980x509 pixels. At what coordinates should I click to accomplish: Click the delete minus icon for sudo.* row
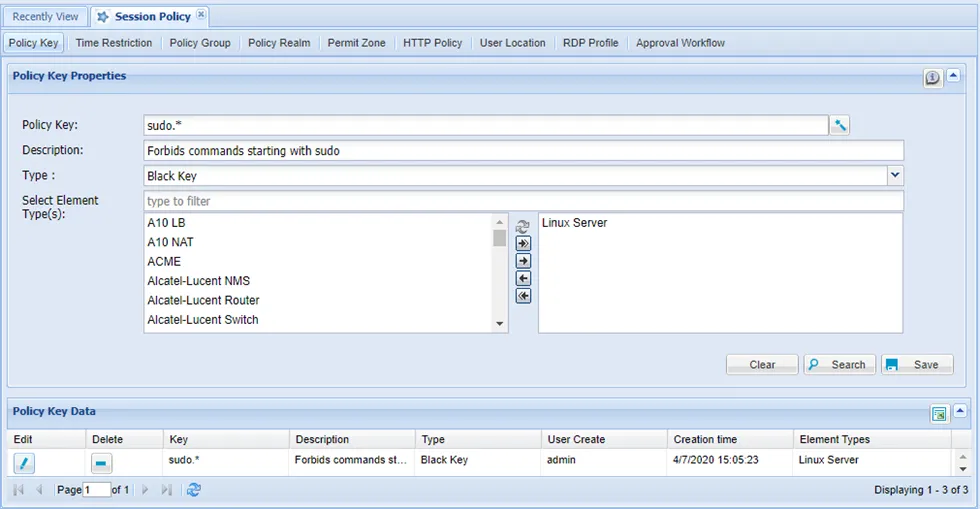point(101,463)
